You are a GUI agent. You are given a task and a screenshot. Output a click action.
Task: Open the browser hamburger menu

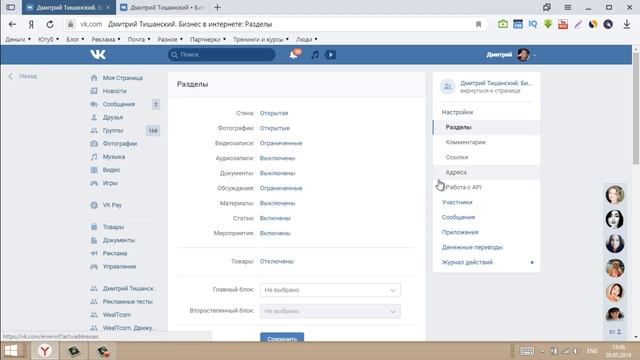point(567,7)
